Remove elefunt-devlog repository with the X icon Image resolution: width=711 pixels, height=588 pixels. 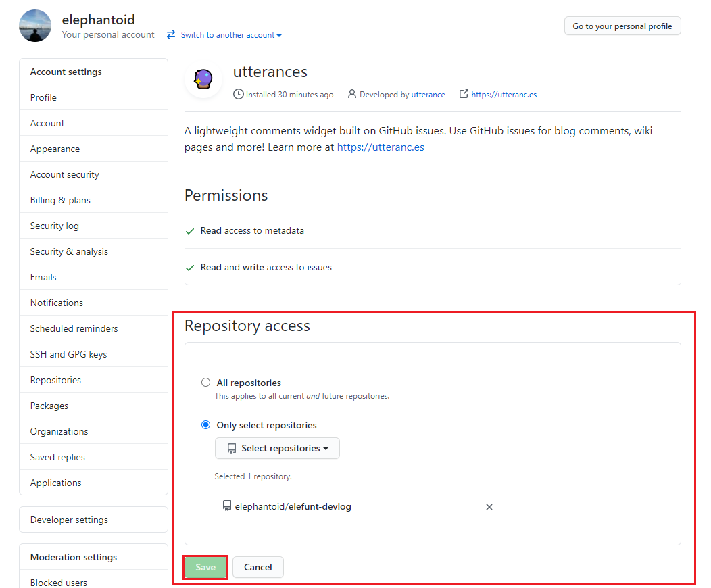pyautogui.click(x=489, y=507)
